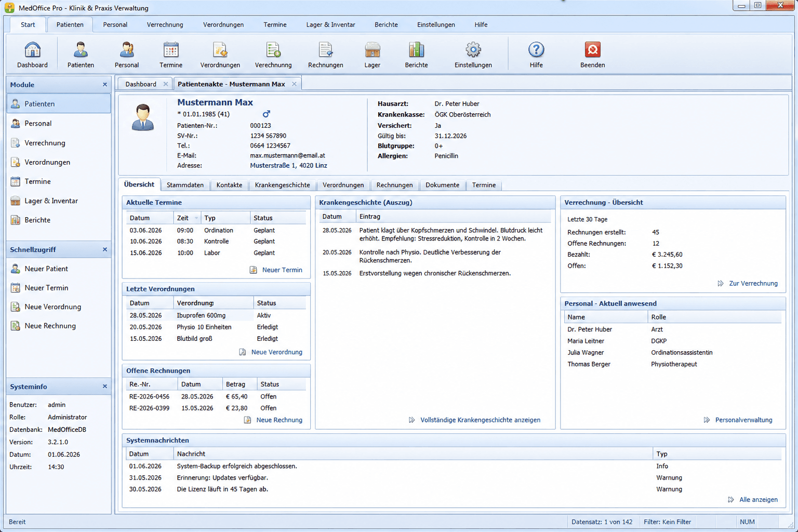Select Maria Leitner in Personal list
Viewport: 798px width, 532px height.
pyautogui.click(x=672, y=341)
